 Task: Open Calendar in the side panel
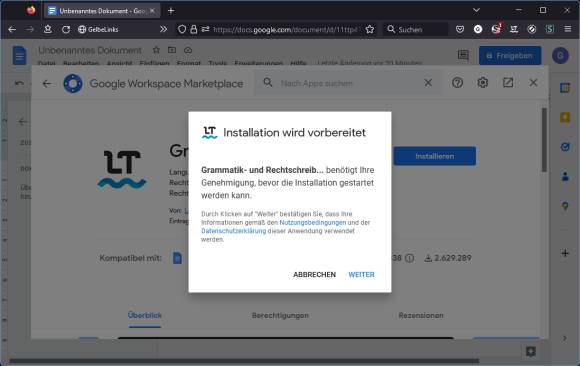point(565,88)
